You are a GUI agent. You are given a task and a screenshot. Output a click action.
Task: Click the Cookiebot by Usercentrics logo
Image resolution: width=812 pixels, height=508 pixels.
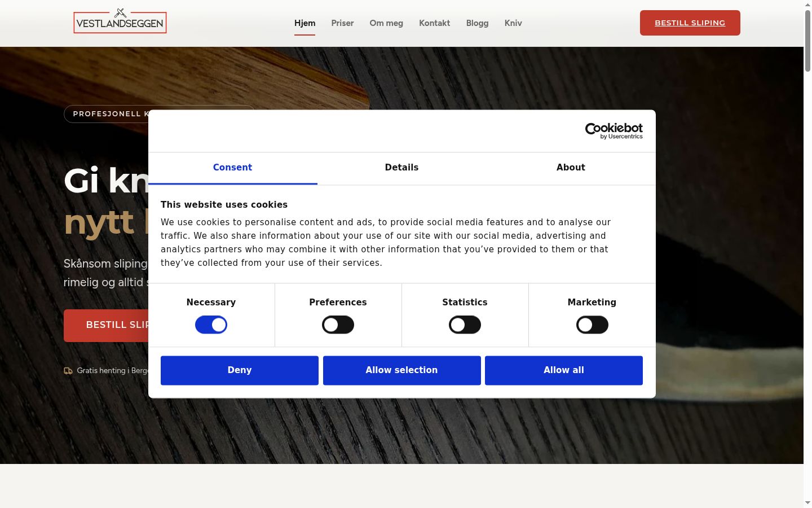tap(614, 131)
